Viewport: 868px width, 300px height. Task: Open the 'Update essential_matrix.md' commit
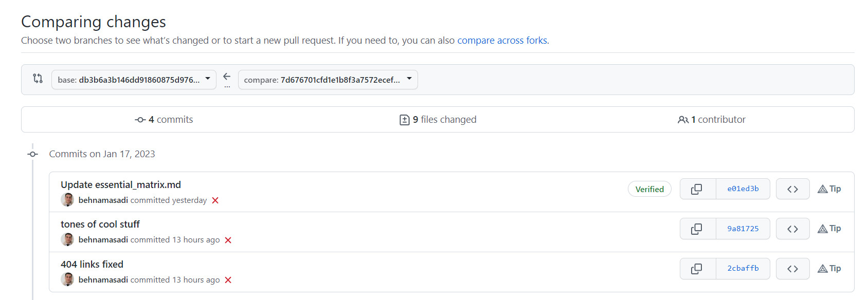point(121,185)
